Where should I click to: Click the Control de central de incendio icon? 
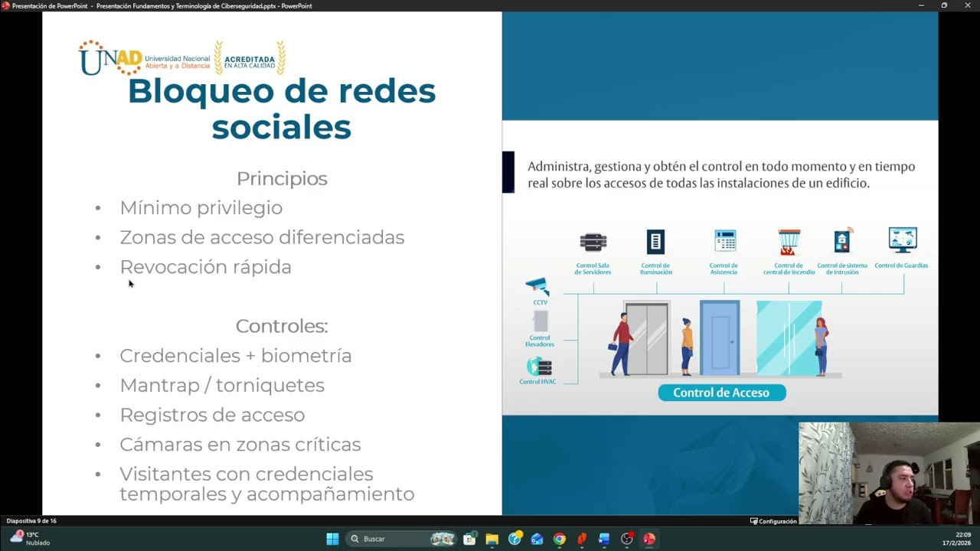[x=789, y=242]
